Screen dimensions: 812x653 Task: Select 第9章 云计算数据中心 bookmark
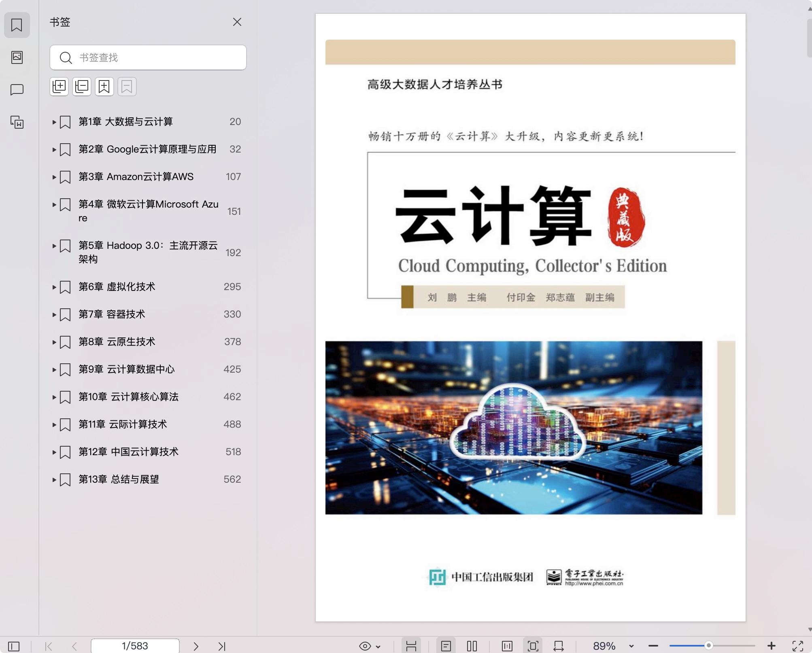coord(126,369)
